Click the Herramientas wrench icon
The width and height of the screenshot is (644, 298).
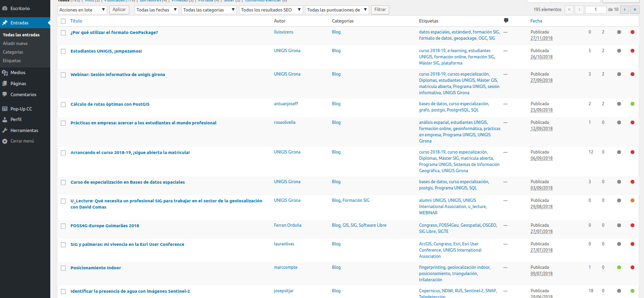[x=5, y=131]
